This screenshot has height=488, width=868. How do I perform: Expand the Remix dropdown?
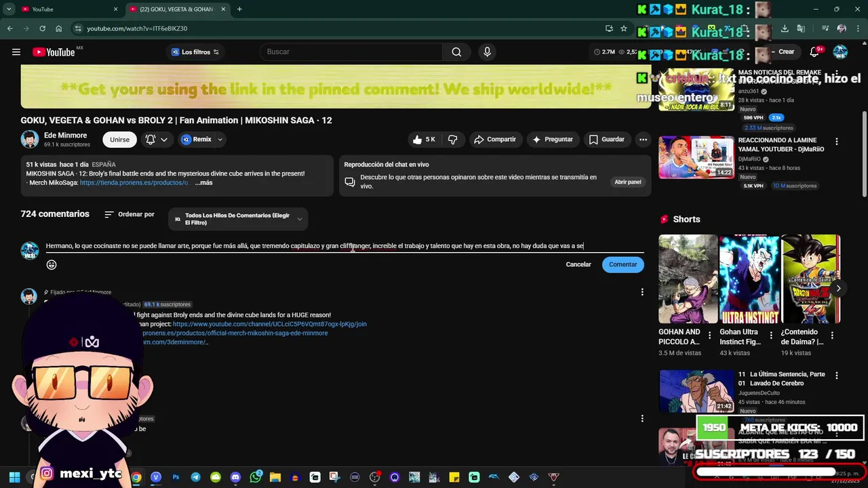click(220, 140)
